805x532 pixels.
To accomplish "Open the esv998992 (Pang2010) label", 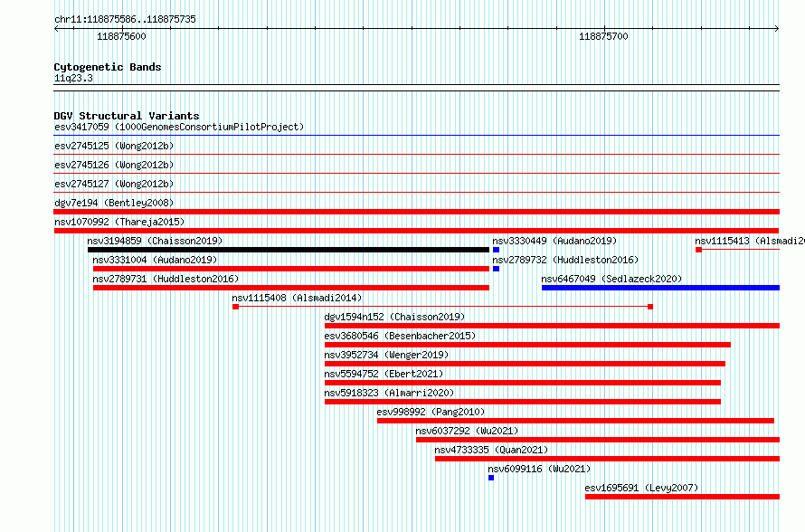I will (431, 412).
